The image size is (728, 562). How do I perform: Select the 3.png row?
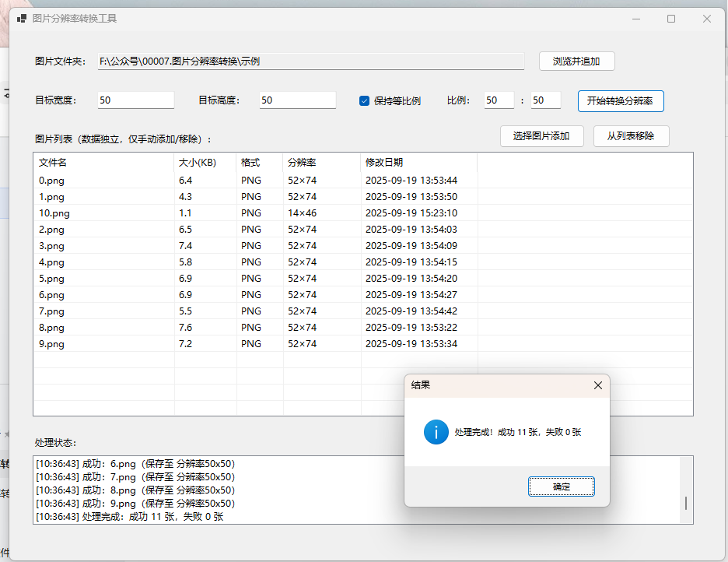tap(363, 245)
